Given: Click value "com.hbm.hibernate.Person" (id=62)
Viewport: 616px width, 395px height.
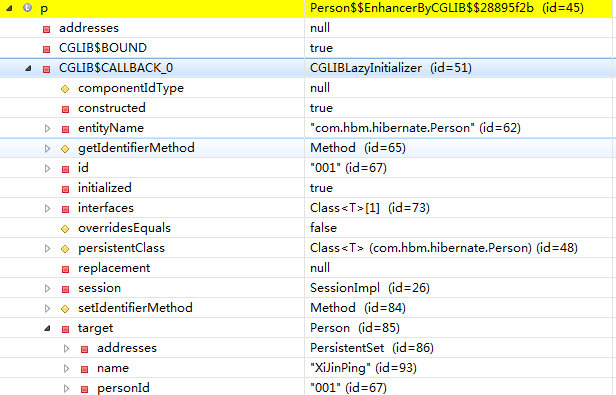Looking at the screenshot, I should click(x=415, y=128).
